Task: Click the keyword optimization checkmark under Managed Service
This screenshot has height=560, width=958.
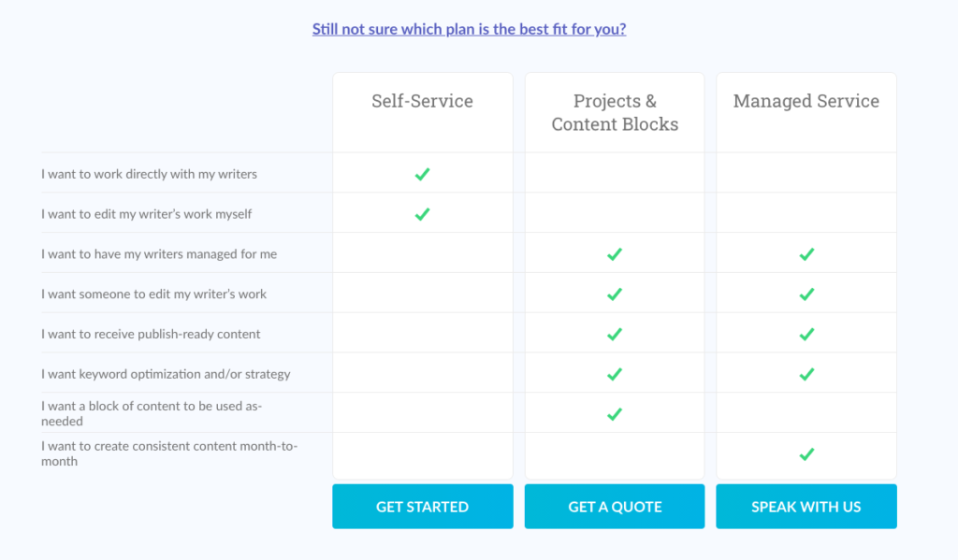Action: coord(806,374)
